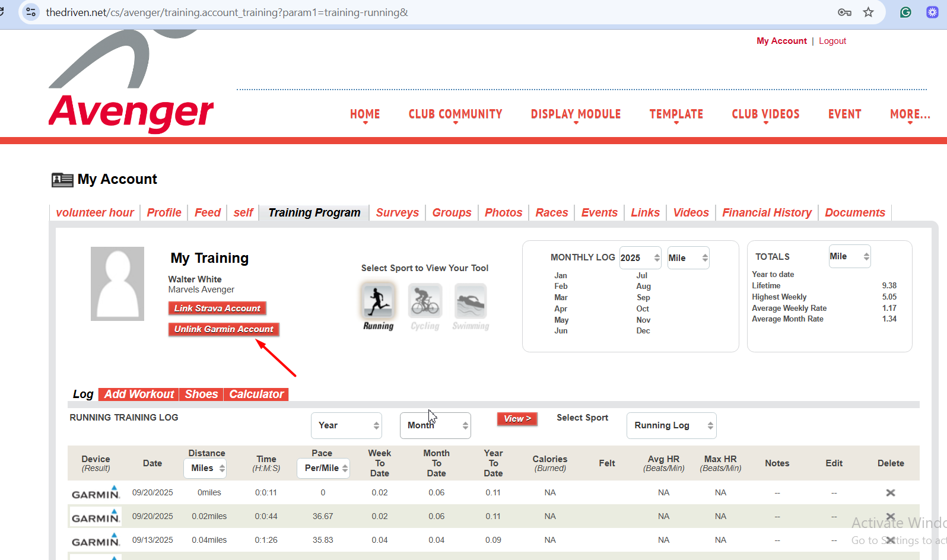Click the password key icon in address bar
The width and height of the screenshot is (947, 560).
(844, 12)
